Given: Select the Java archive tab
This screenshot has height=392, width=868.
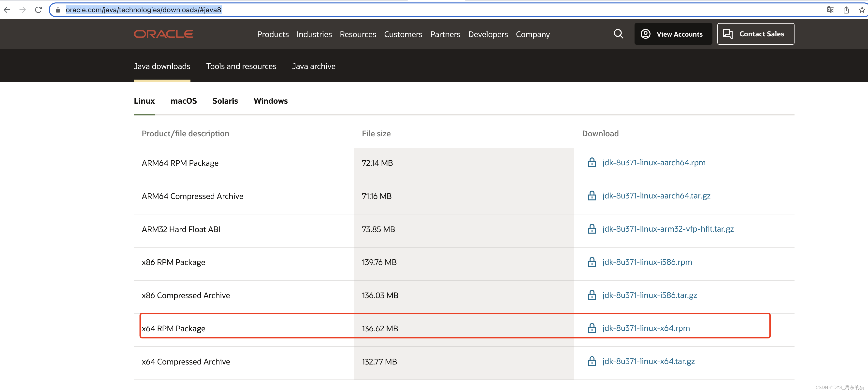Looking at the screenshot, I should pyautogui.click(x=314, y=66).
